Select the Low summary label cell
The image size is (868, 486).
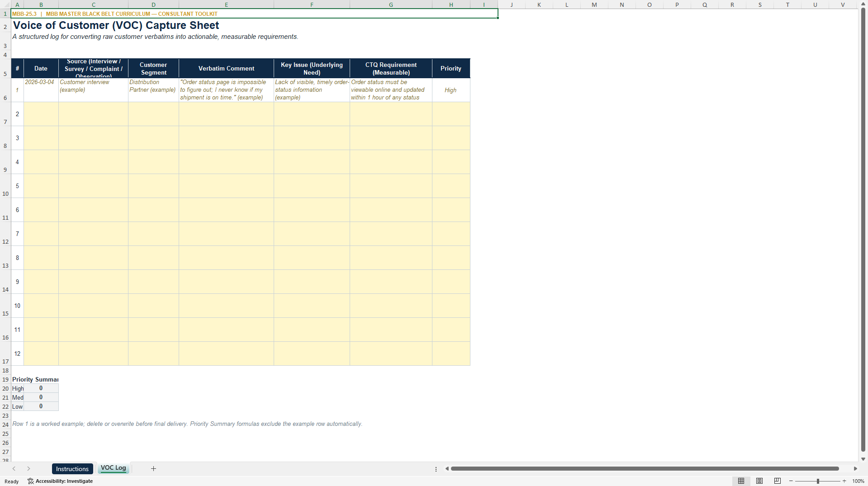click(x=18, y=406)
